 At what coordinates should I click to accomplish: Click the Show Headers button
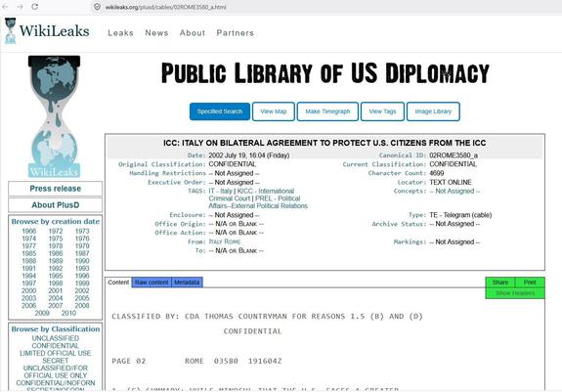coord(515,293)
